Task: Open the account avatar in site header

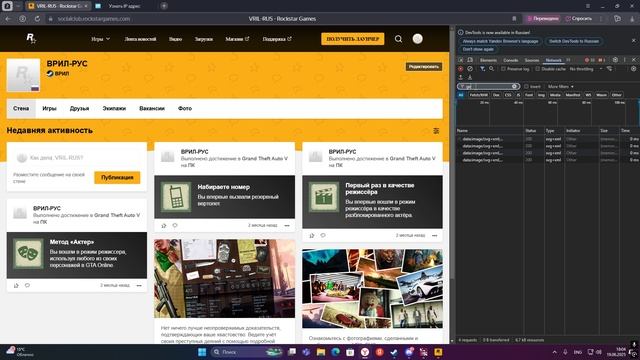Action: (417, 39)
